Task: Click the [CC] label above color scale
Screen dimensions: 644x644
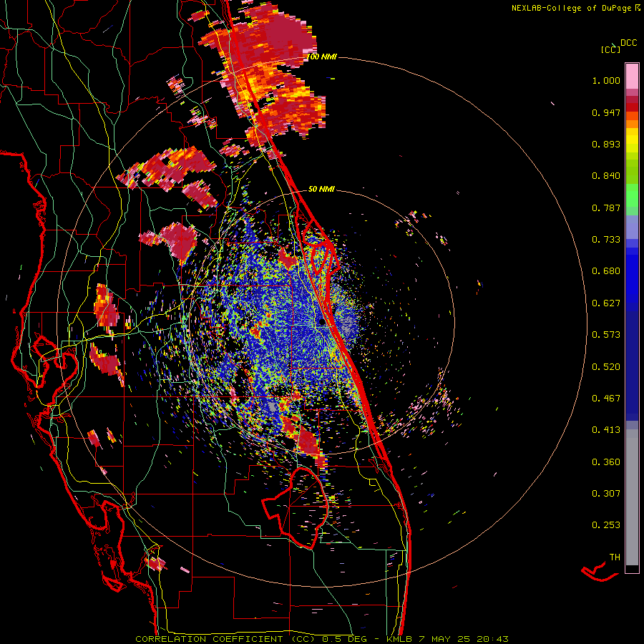Action: 610,49
